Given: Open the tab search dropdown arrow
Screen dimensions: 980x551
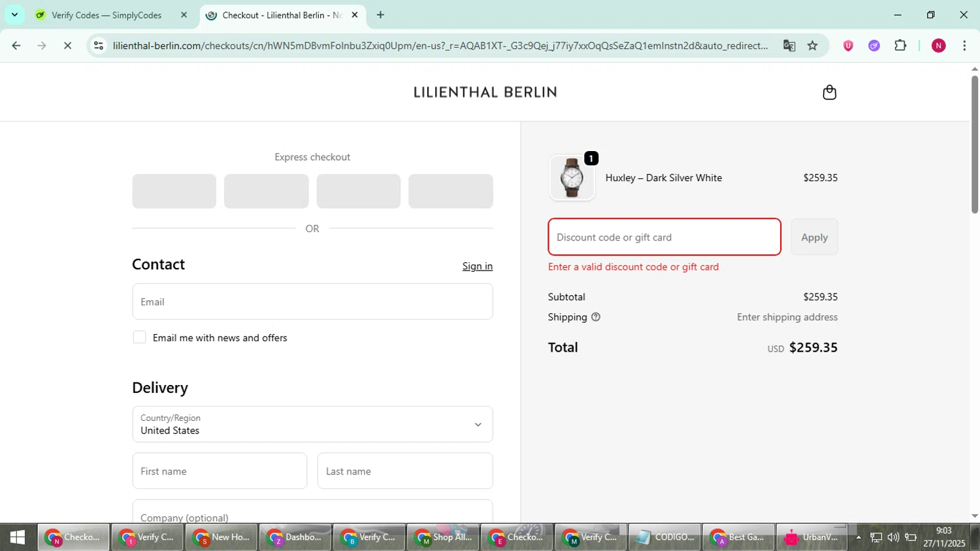Looking at the screenshot, I should [14, 14].
